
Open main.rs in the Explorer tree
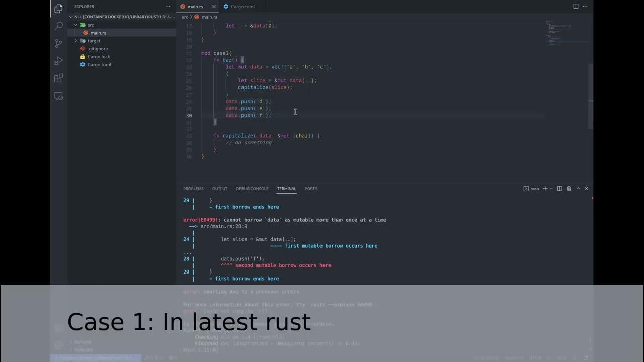click(x=122, y=33)
